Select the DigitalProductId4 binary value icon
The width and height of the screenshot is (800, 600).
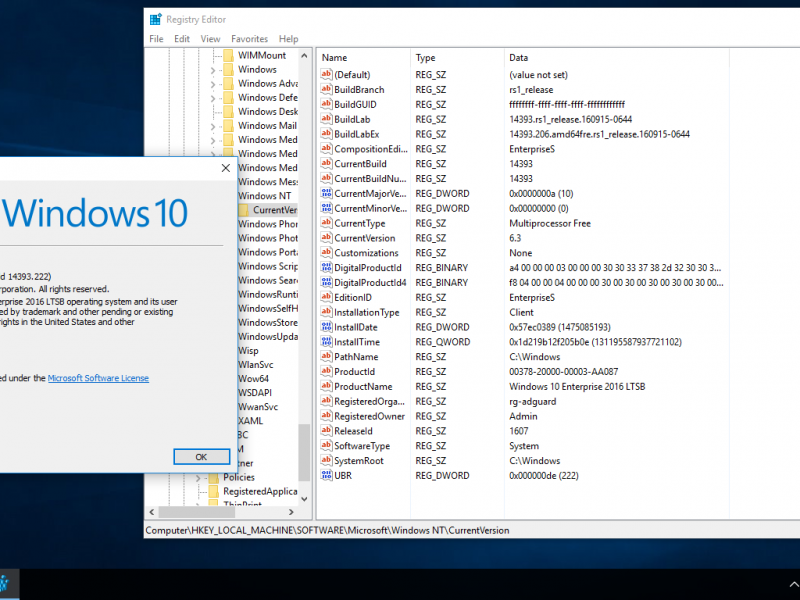point(327,282)
